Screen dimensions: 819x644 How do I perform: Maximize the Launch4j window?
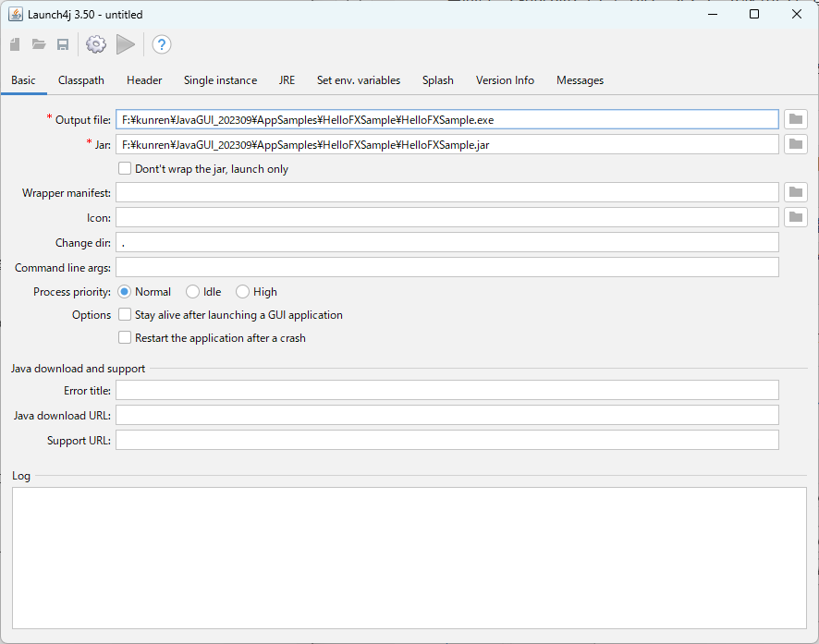[x=754, y=14]
